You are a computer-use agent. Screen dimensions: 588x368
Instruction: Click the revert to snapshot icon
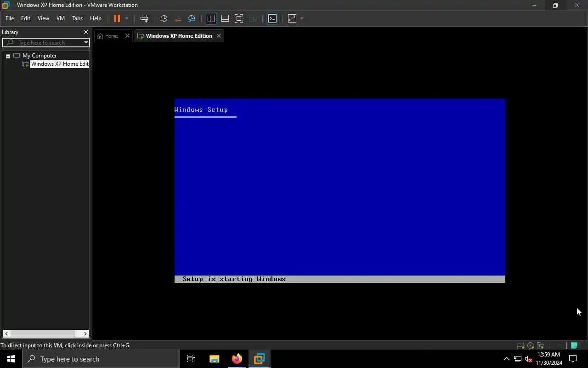[x=178, y=18]
